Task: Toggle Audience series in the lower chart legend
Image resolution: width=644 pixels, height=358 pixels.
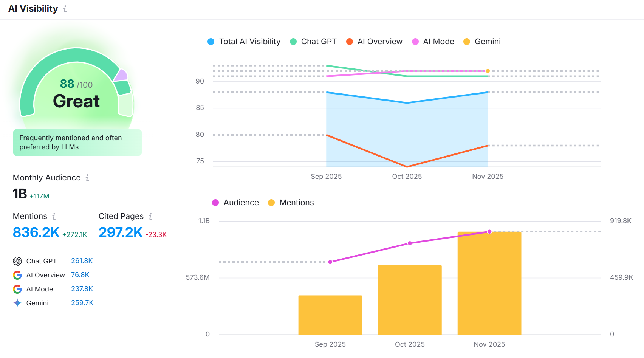Action: tap(235, 203)
